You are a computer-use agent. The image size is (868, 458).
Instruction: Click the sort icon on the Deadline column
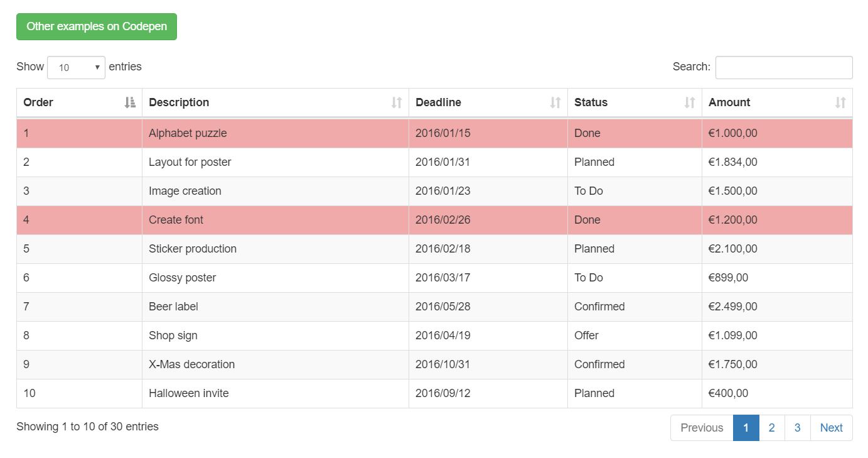click(555, 102)
